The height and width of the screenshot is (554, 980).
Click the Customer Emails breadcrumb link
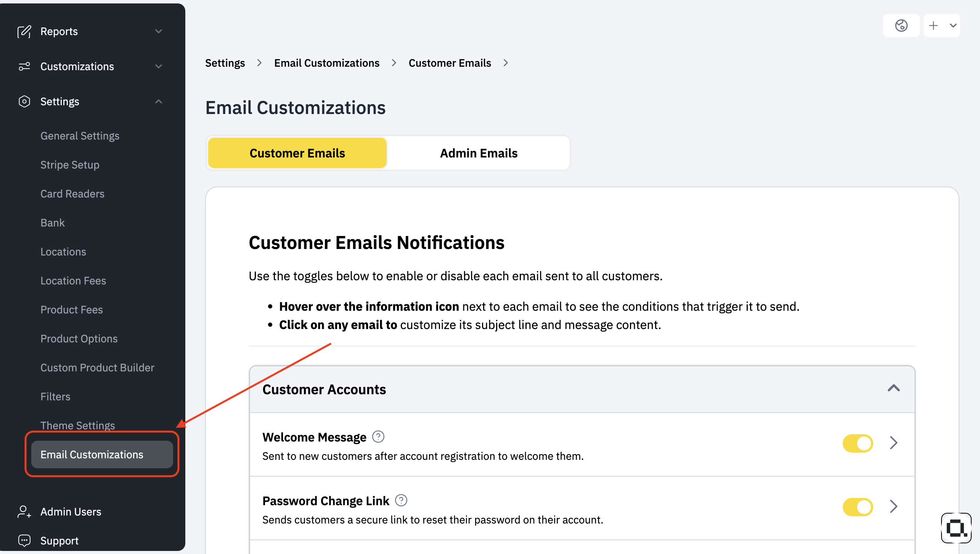tap(450, 63)
